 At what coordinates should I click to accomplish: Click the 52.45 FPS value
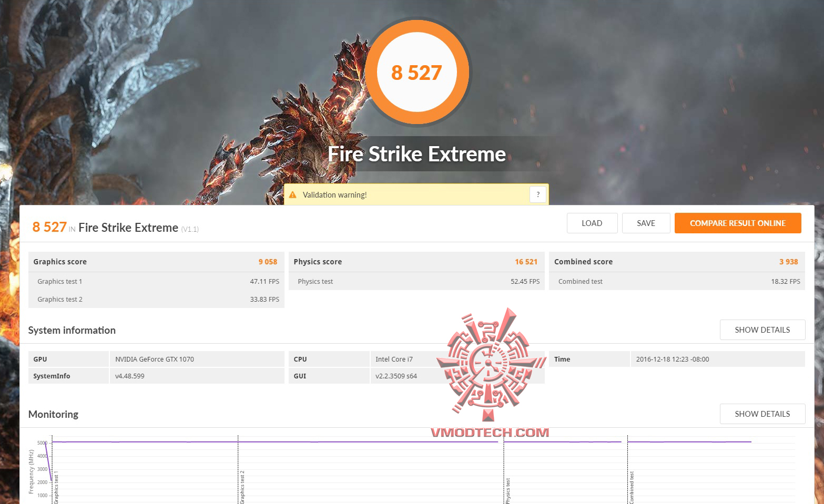pyautogui.click(x=525, y=281)
